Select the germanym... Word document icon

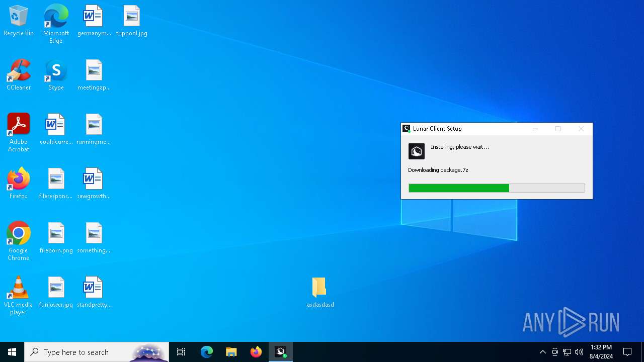pyautogui.click(x=94, y=21)
